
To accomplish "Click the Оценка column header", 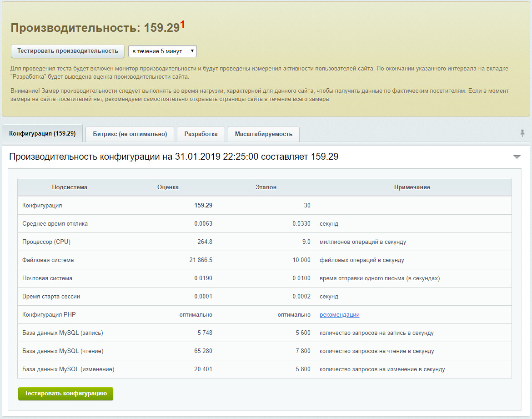I will 168,187.
